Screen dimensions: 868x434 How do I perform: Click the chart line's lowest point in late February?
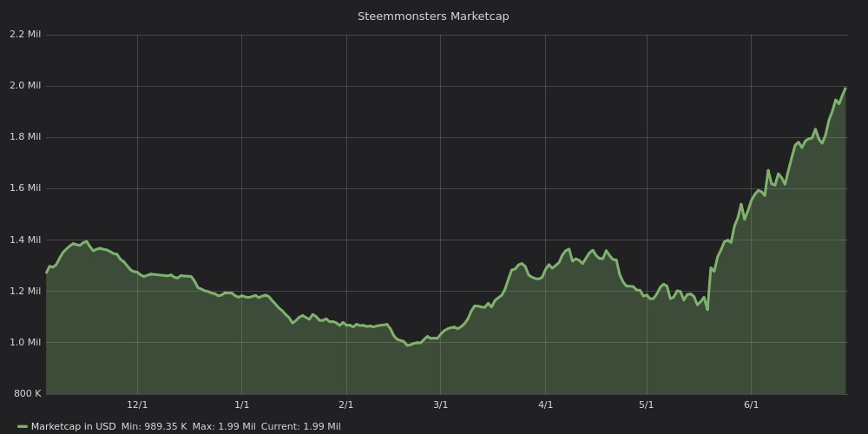pos(407,345)
